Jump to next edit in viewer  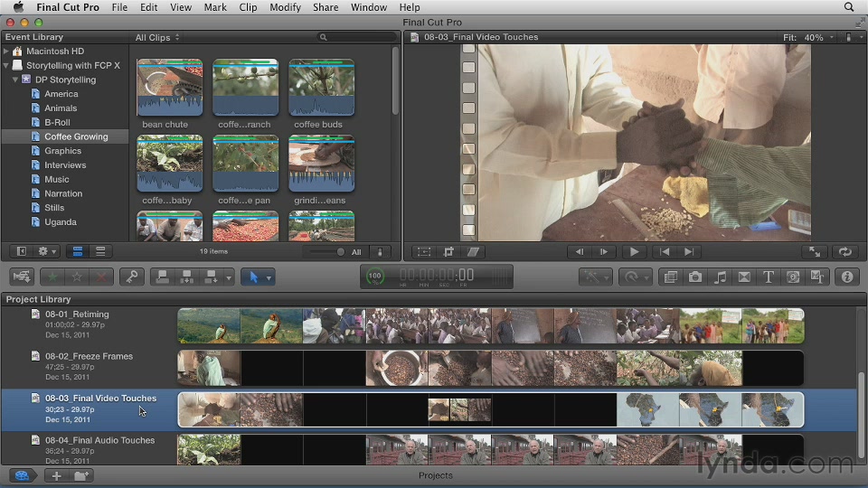(689, 252)
